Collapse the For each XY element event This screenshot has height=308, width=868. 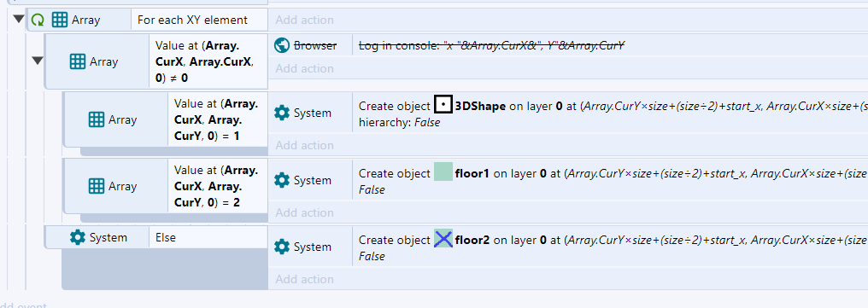pos(18,20)
